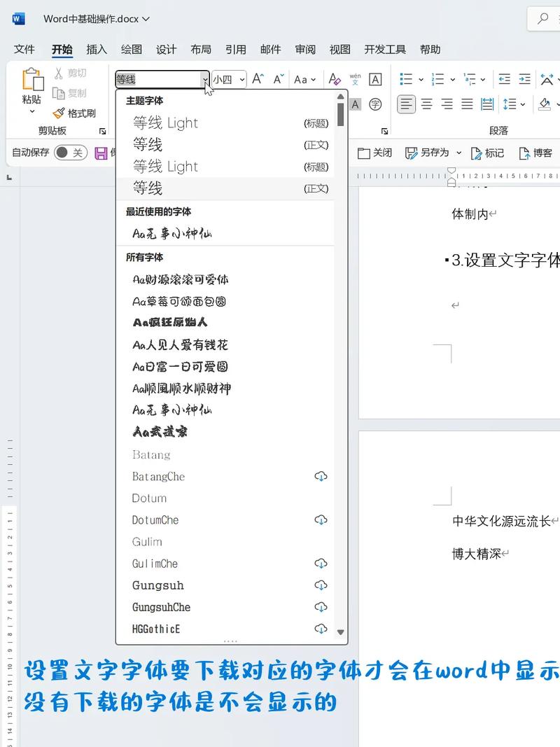Open the 审阅 ribbon tab
This screenshot has height=747, width=560.
tap(305, 50)
